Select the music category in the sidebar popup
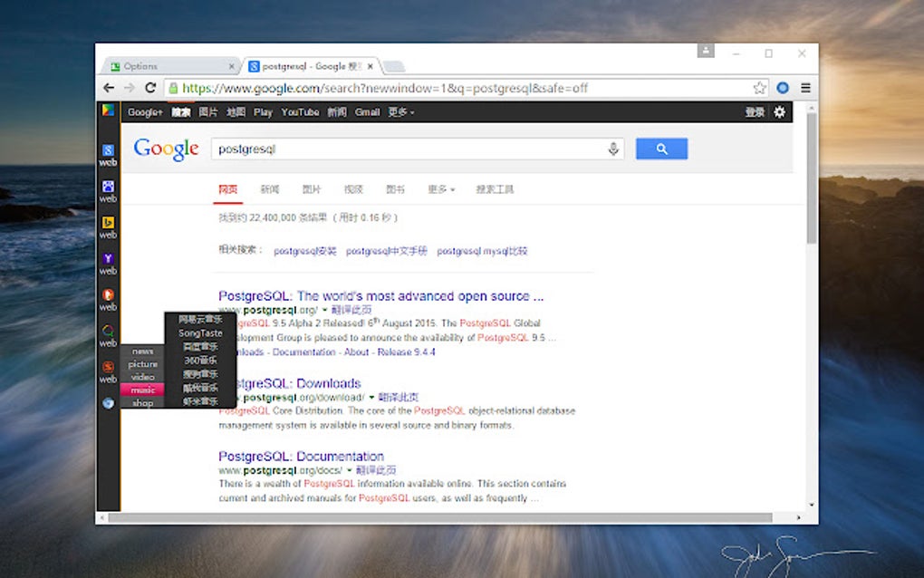 click(142, 390)
